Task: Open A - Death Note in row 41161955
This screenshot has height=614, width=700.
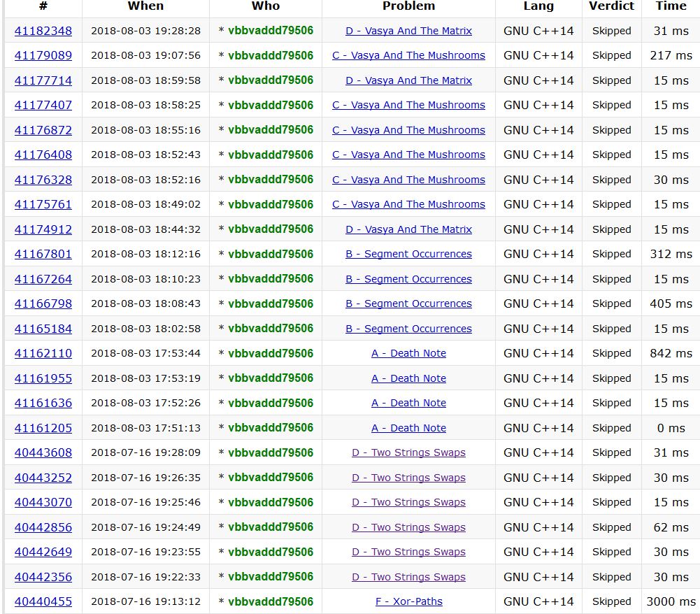Action: coord(408,378)
